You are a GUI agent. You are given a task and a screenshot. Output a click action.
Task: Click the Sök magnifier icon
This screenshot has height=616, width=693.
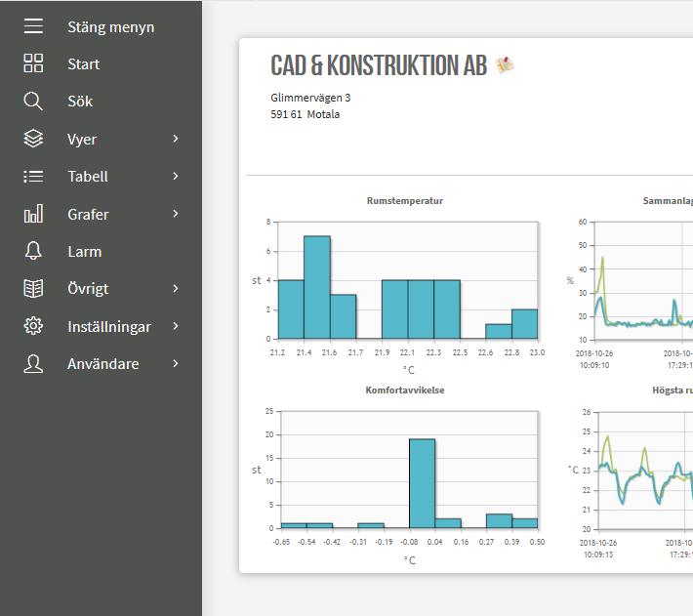(x=33, y=102)
